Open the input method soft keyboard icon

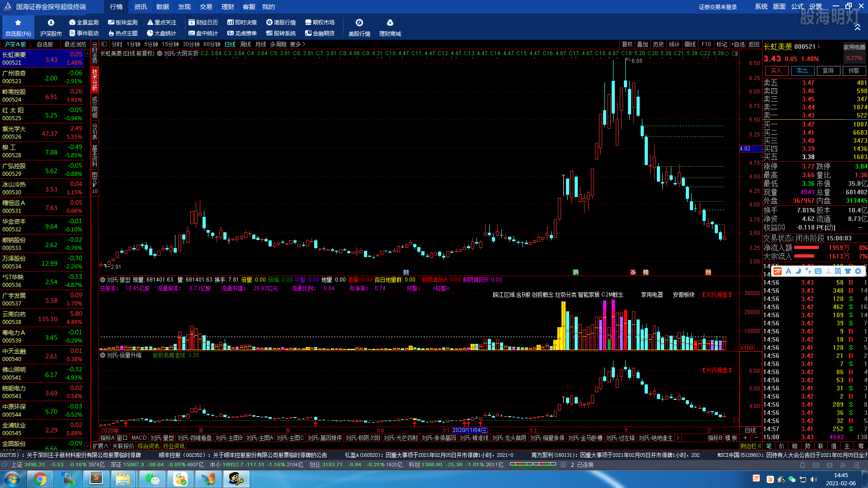(x=818, y=271)
